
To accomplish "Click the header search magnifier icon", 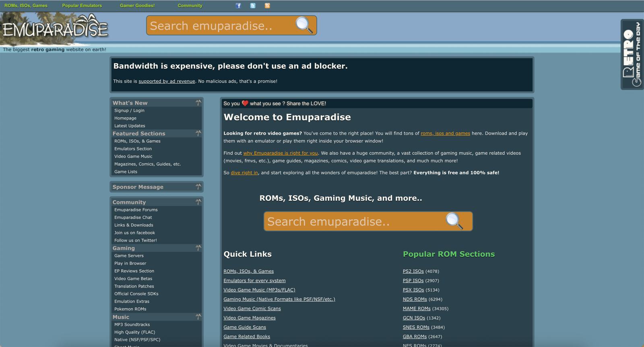I will 304,25.
